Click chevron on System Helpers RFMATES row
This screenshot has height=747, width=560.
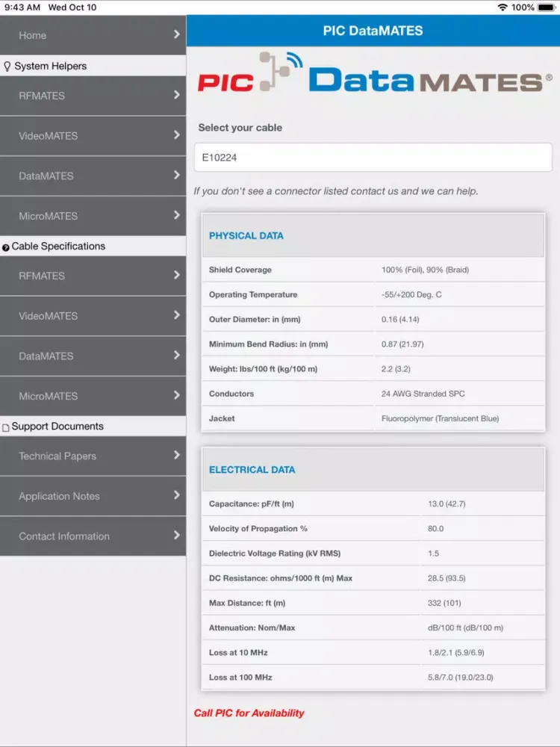coord(177,95)
